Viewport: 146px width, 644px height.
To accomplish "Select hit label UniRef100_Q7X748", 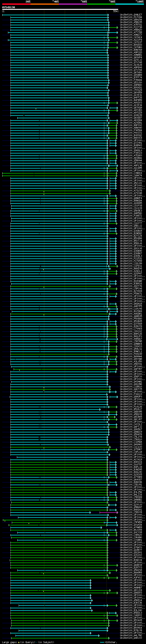I will (131, 63).
